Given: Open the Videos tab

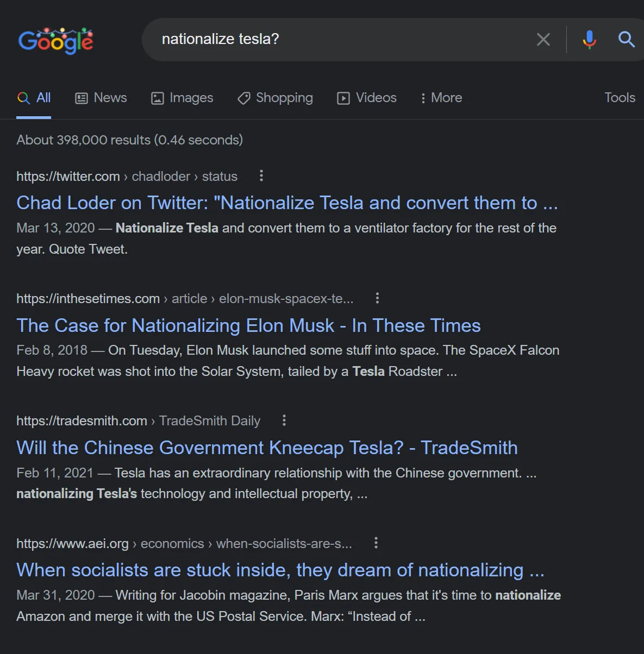Looking at the screenshot, I should [367, 98].
